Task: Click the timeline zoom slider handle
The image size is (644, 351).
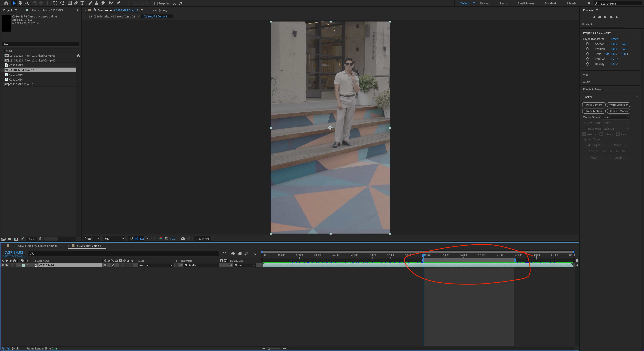Action: click(x=269, y=348)
